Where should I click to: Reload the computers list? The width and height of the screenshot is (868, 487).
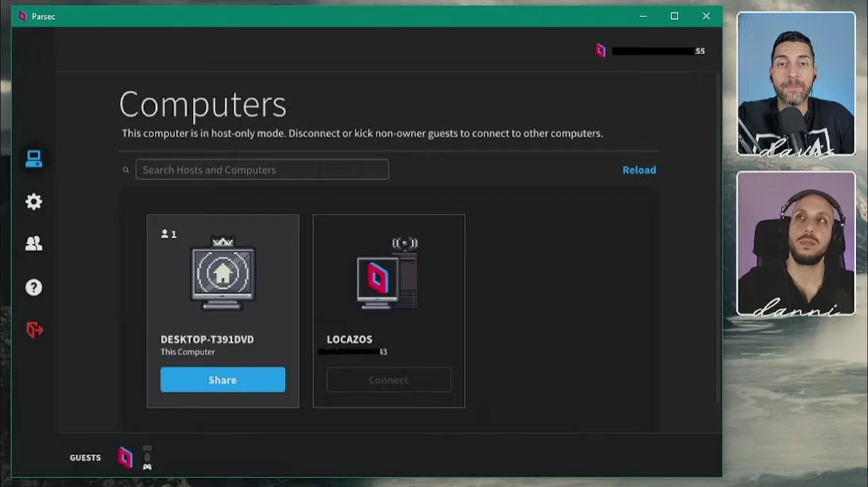(639, 170)
